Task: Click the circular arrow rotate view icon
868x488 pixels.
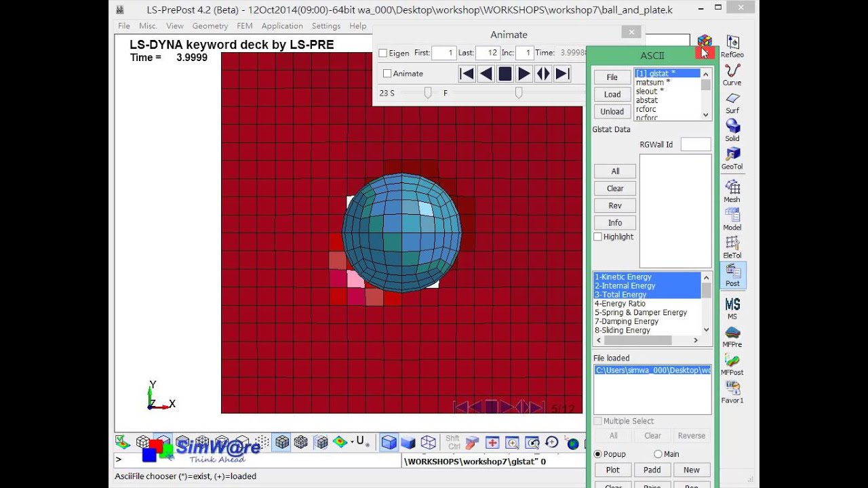Action: (551, 443)
